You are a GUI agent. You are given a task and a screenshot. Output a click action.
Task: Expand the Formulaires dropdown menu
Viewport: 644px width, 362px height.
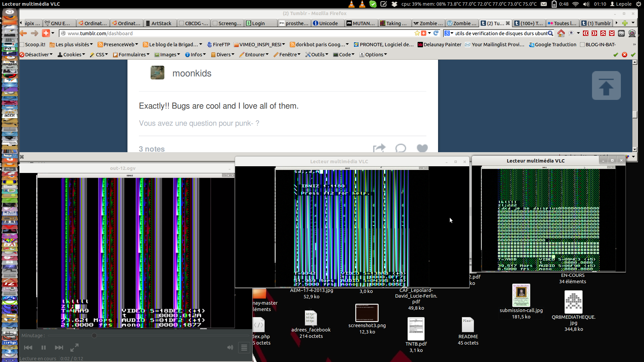pyautogui.click(x=131, y=55)
